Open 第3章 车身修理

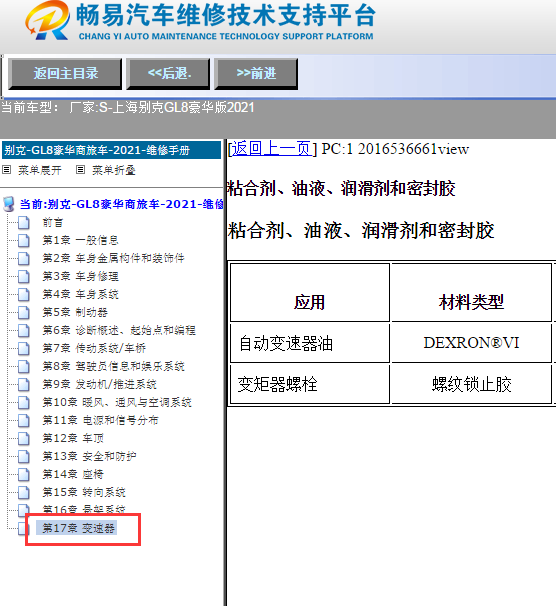(x=80, y=276)
